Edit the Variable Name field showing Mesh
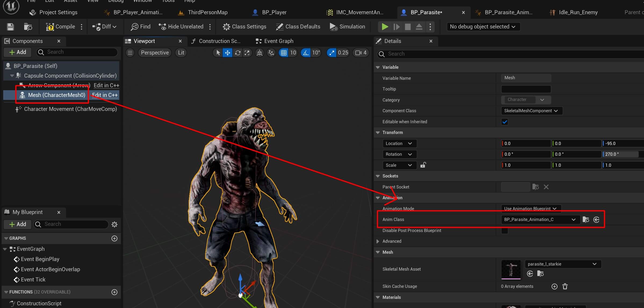Screen dimensions: 644x308 526,78
